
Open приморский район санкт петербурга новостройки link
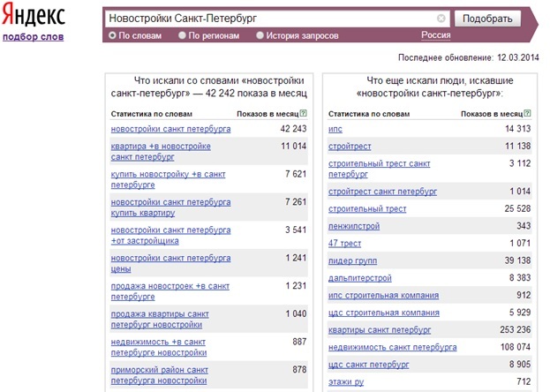[160, 375]
